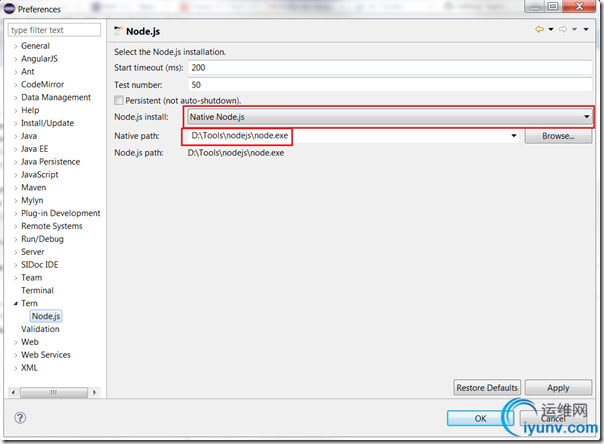604x444 pixels.
Task: Enable the Persistent (not auto-shutdown) checkbox
Action: [119, 101]
